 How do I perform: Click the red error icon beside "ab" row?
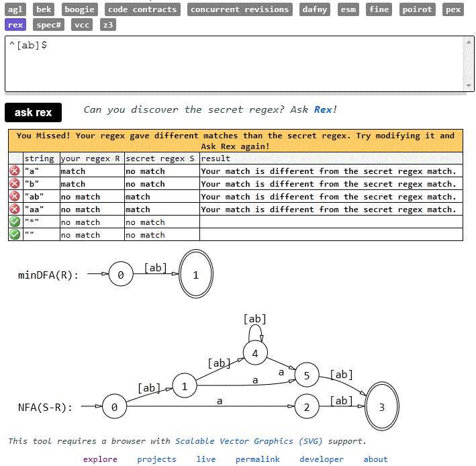pos(15,197)
